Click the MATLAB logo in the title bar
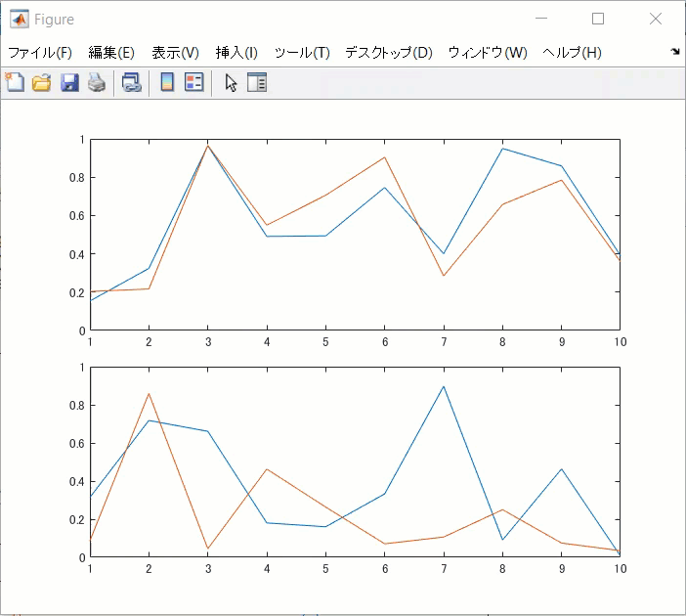 coord(19,19)
